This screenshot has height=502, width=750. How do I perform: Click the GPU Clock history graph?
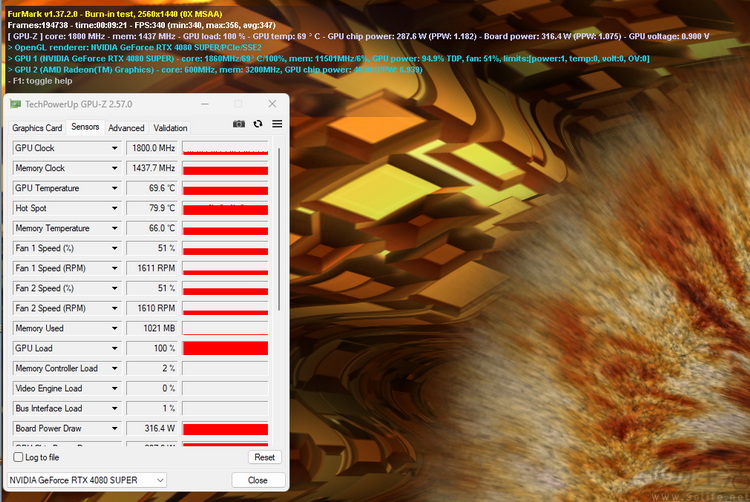point(225,148)
